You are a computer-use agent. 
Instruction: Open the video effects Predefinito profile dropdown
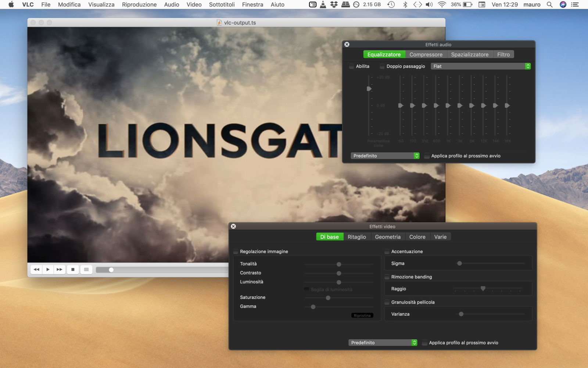click(383, 343)
